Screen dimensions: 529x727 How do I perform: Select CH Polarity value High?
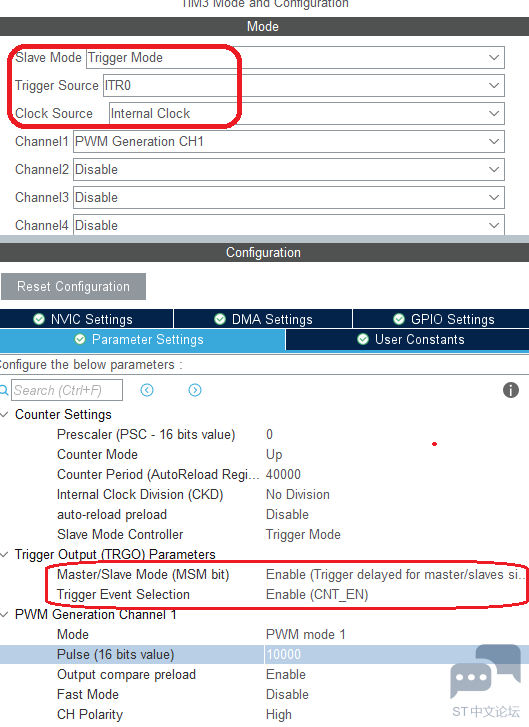[x=279, y=714]
